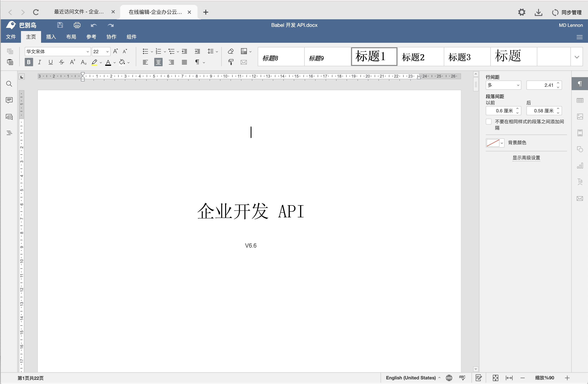The width and height of the screenshot is (588, 384).
Task: Toggle bold formatting
Action: [29, 62]
